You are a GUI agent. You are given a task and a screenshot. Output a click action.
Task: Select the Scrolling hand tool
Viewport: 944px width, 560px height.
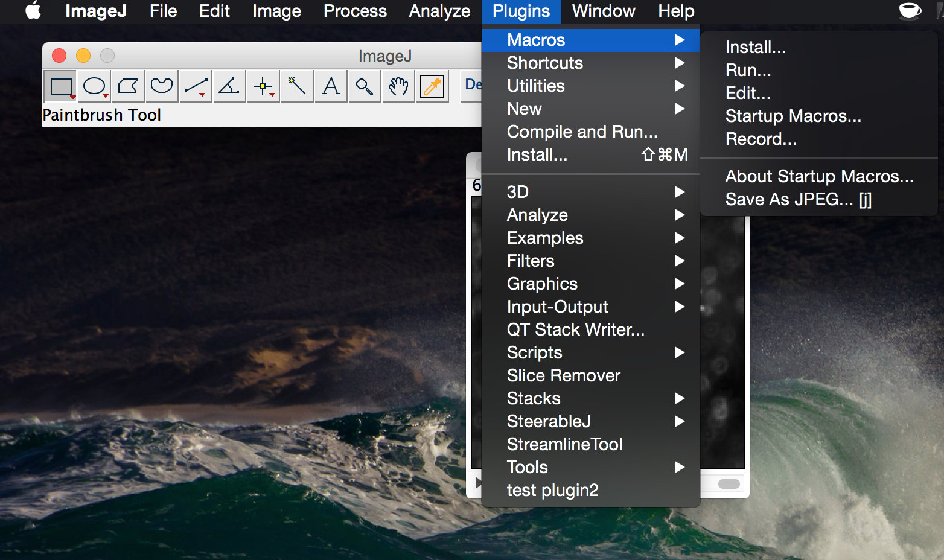398,86
